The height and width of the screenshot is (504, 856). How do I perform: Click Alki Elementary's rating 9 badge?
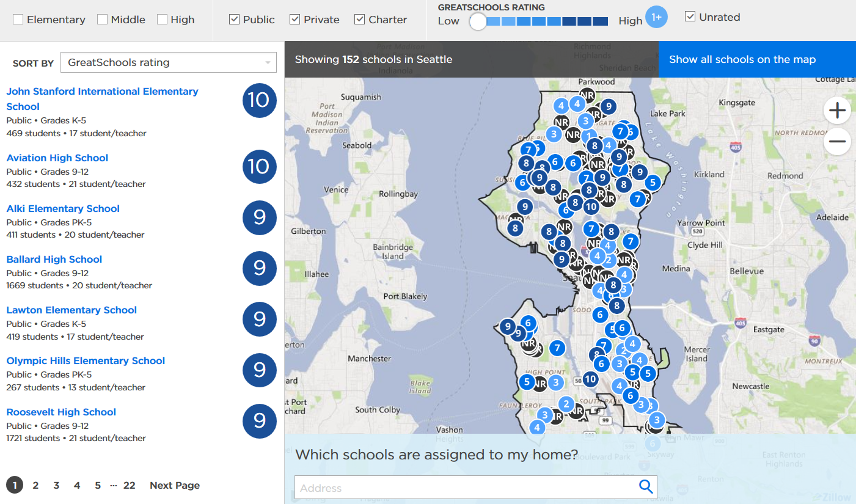(x=260, y=217)
